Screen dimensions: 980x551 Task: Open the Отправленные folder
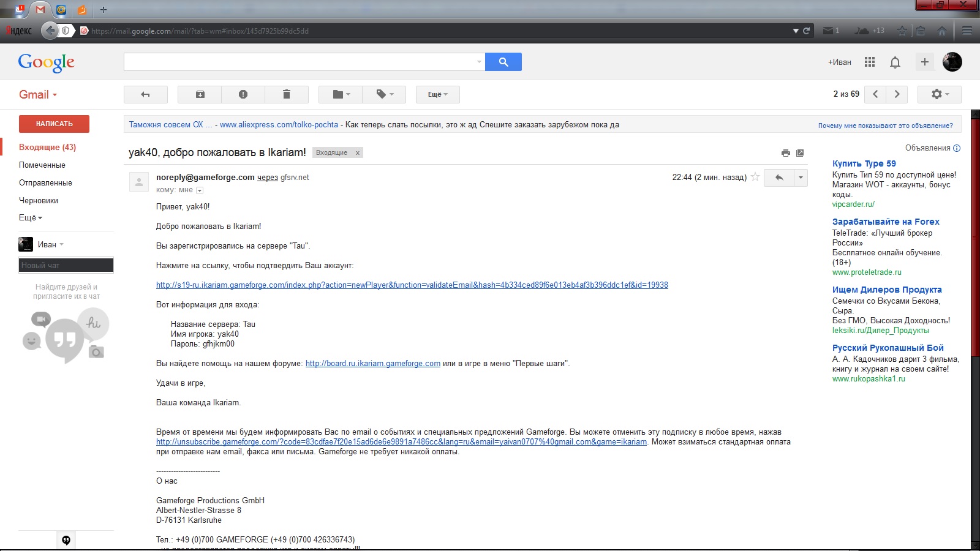tap(45, 182)
